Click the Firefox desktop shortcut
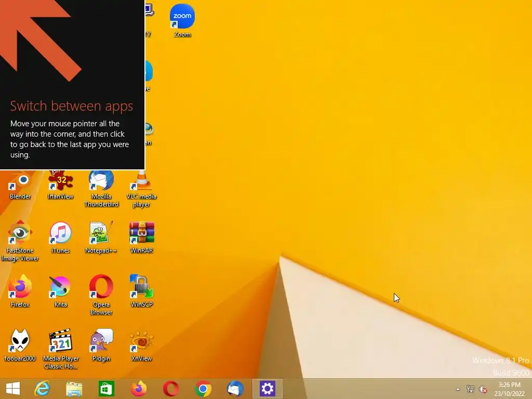The image size is (532, 399). [x=20, y=291]
